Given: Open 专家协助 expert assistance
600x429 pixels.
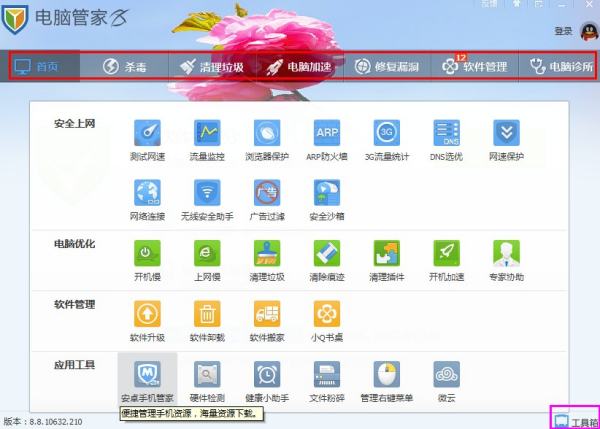Looking at the screenshot, I should click(x=506, y=261).
